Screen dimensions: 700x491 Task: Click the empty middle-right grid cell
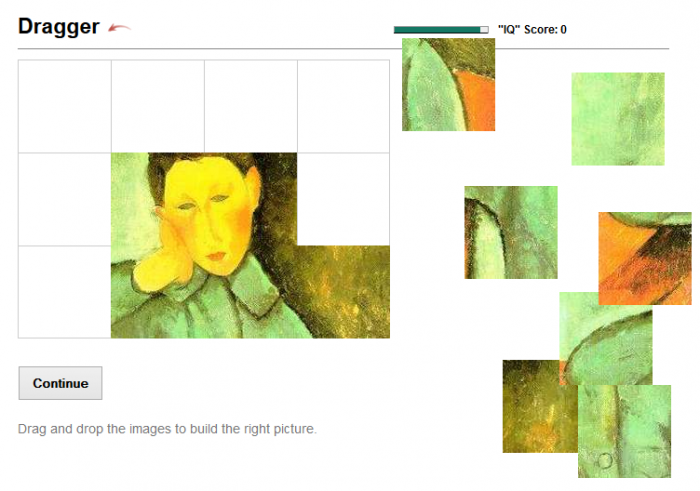click(x=343, y=199)
